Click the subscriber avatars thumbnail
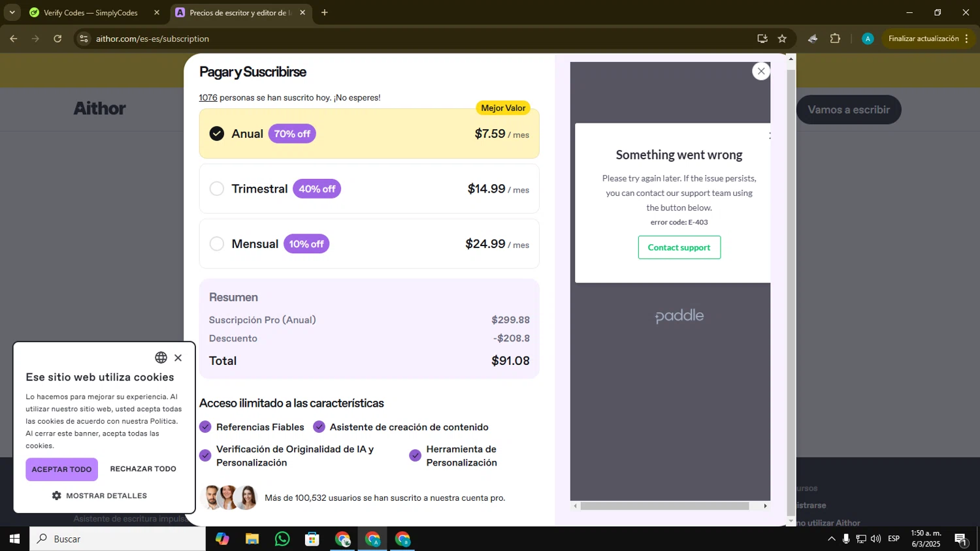The image size is (980, 551). click(229, 497)
